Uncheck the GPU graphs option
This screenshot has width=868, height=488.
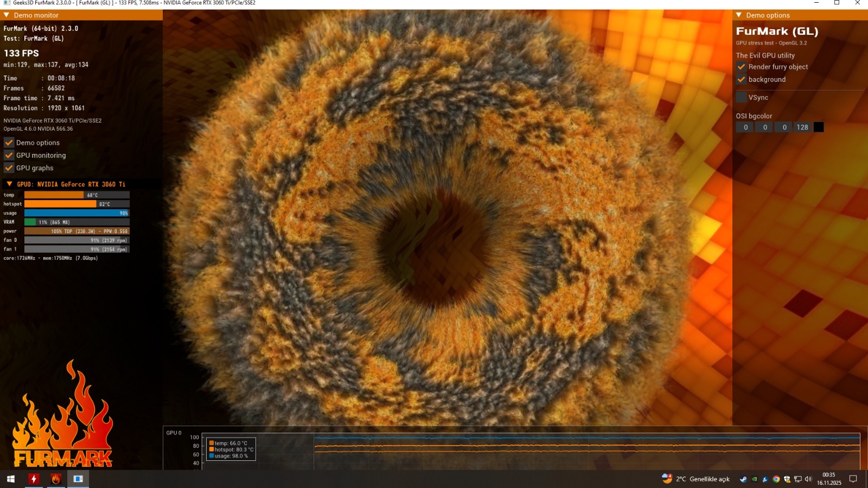tap(9, 168)
